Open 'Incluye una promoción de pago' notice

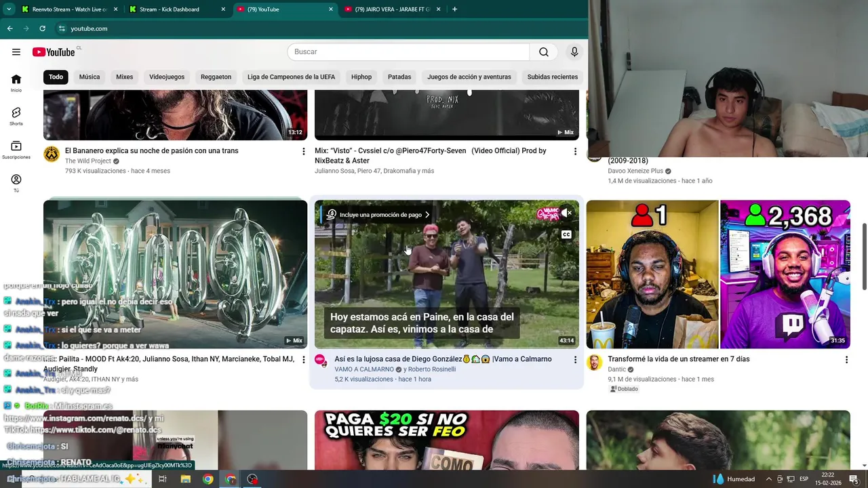[x=379, y=215]
